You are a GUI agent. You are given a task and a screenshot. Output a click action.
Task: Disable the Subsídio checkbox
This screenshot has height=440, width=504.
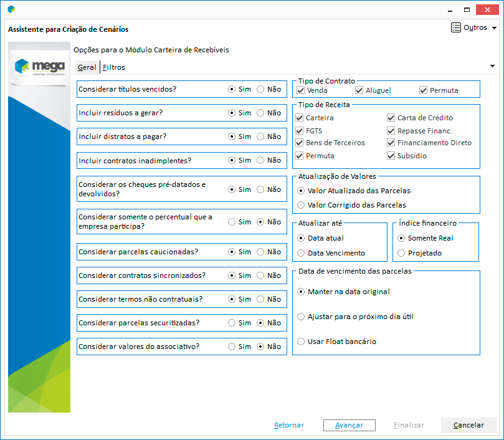(x=391, y=156)
